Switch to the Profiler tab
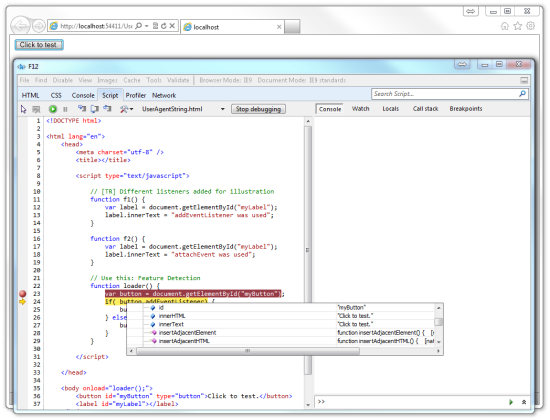Viewport: 550px width, 420px height. click(x=136, y=95)
